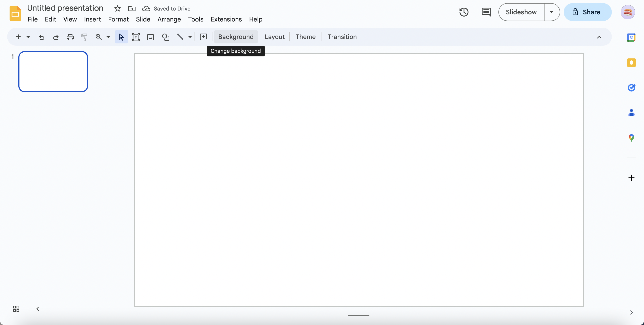Viewport: 644px width, 325px height.
Task: Toggle grid view of slides
Action: [x=16, y=309]
